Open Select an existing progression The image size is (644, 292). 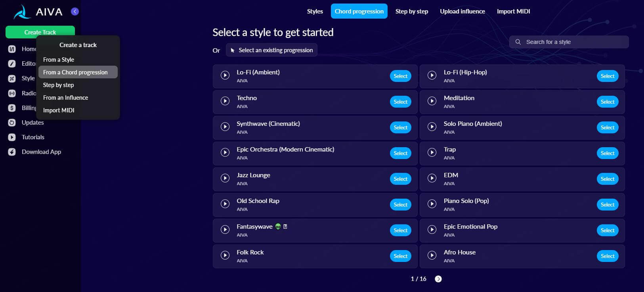point(271,50)
